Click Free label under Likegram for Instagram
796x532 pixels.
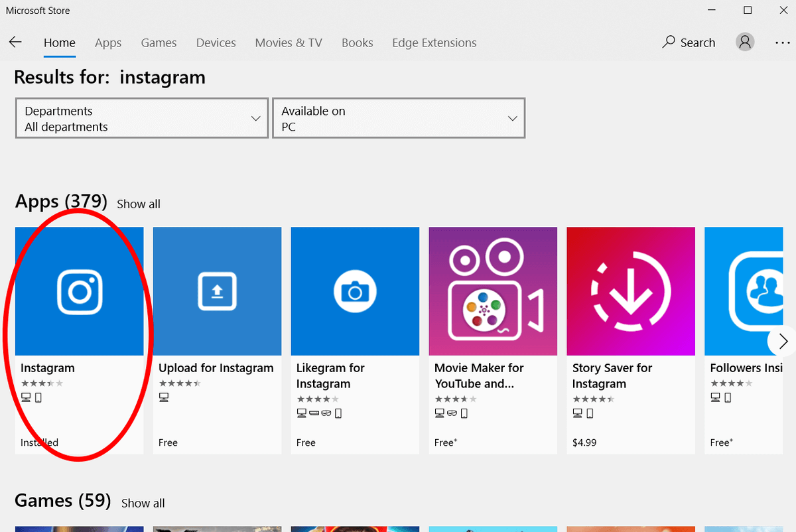[306, 442]
